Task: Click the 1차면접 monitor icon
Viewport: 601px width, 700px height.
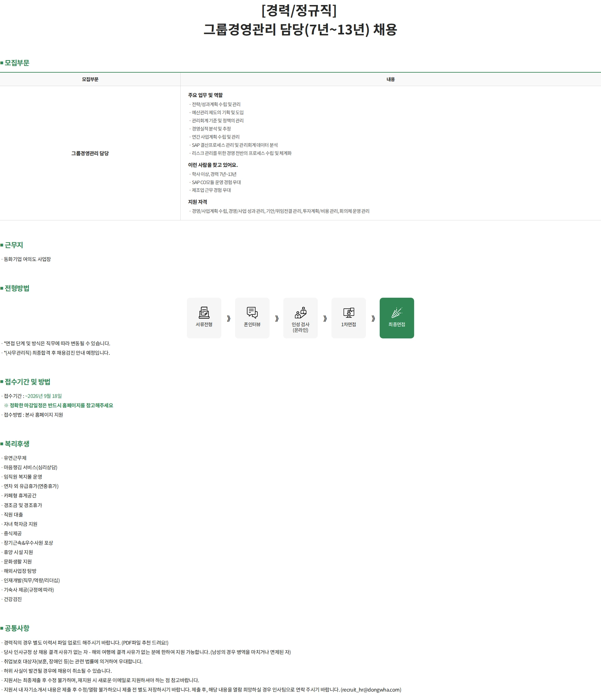Action: pos(349,312)
